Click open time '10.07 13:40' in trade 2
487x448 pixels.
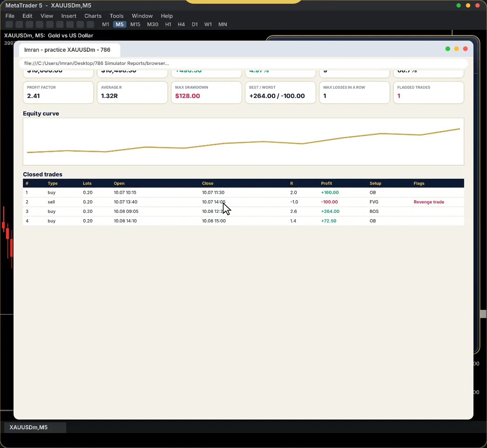pyautogui.click(x=125, y=202)
